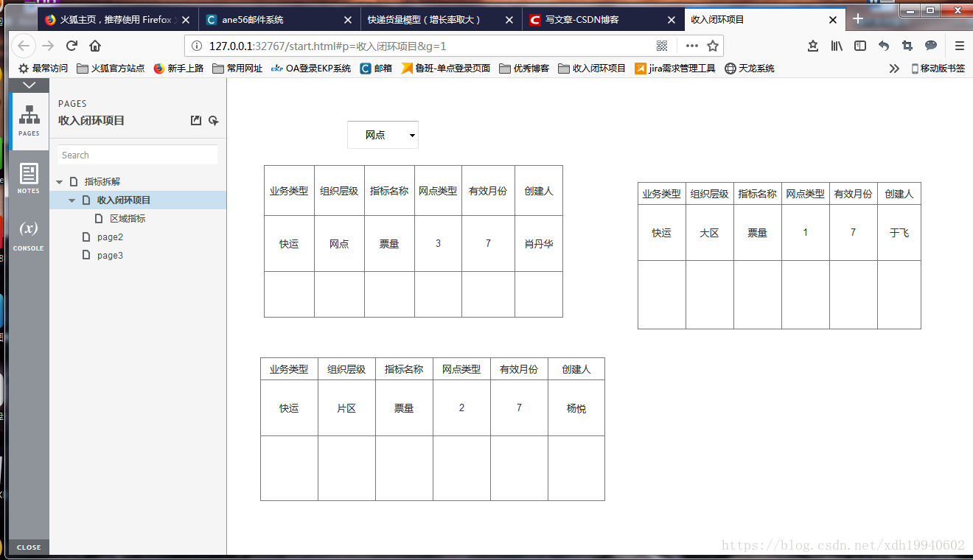The image size is (973, 560).
Task: Focus the pages Search field
Action: point(138,155)
